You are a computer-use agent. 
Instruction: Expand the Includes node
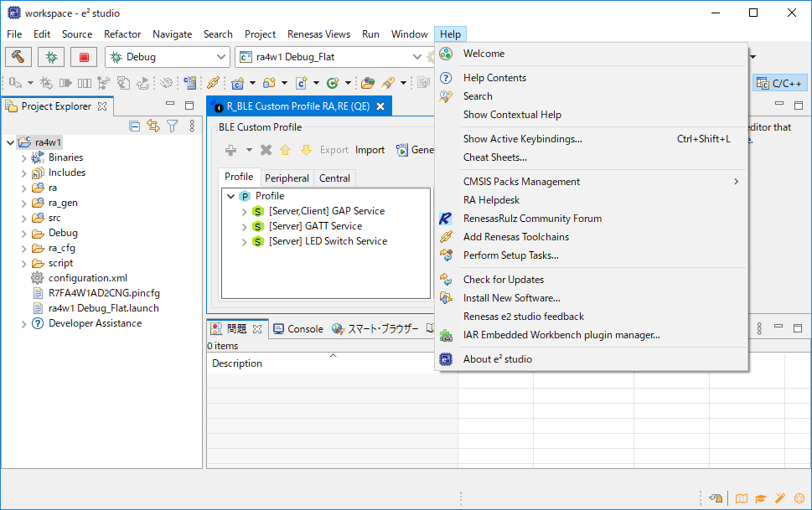[x=23, y=173]
